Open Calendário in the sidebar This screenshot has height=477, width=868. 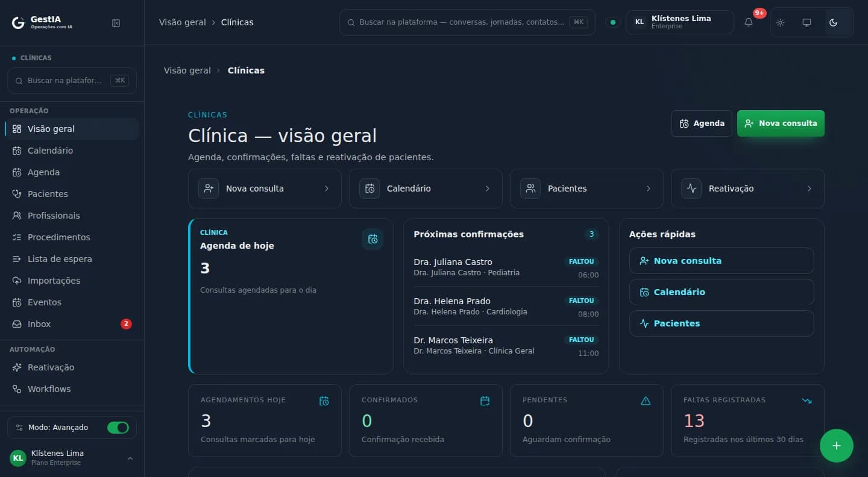coord(72,151)
